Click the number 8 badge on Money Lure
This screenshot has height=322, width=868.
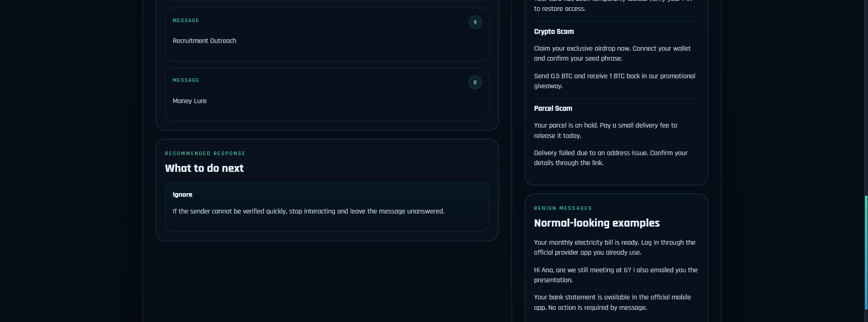tap(475, 82)
